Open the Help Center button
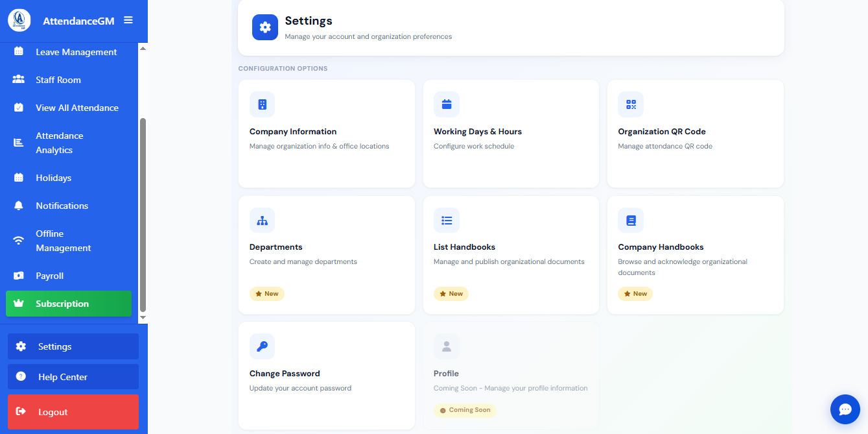This screenshot has height=434, width=868. pos(73,377)
